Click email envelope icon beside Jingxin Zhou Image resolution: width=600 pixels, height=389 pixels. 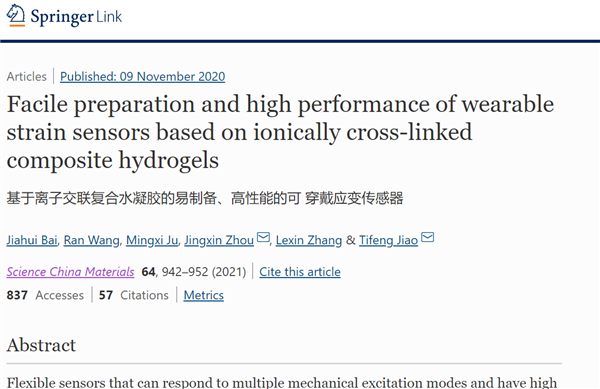[x=263, y=238]
